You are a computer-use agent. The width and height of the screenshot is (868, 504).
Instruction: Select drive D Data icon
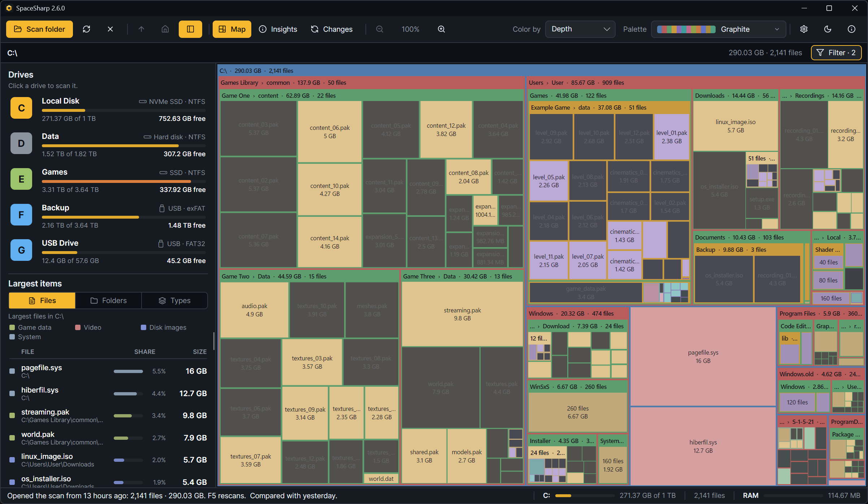[21, 143]
